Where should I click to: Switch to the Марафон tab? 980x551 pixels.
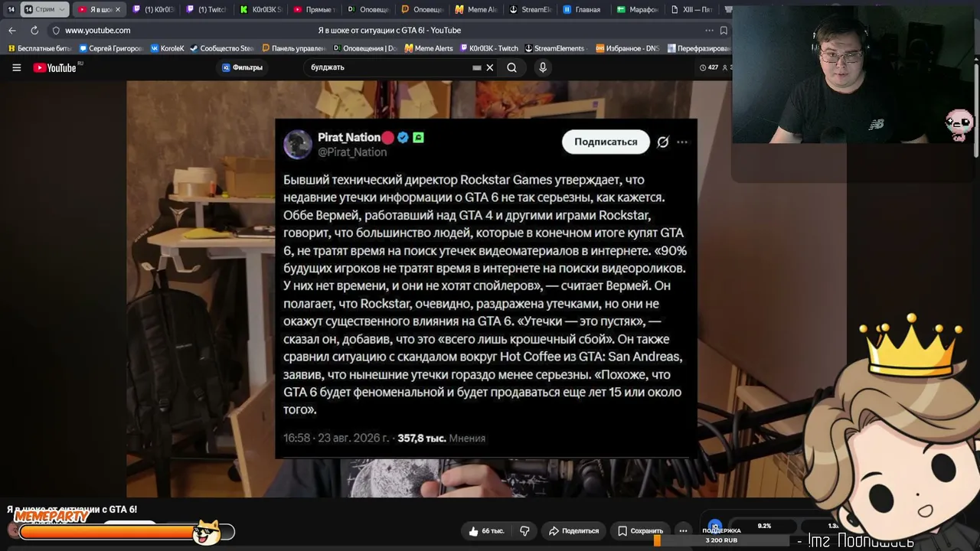tap(637, 10)
